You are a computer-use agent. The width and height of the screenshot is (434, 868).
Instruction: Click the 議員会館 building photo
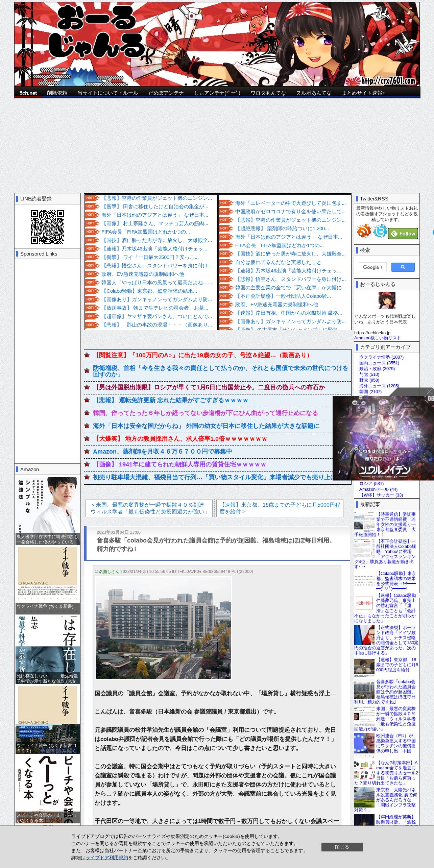[x=163, y=628]
